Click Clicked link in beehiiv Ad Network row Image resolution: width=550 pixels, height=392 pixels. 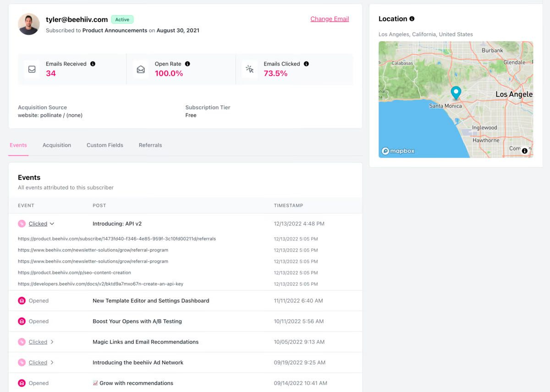pos(38,363)
